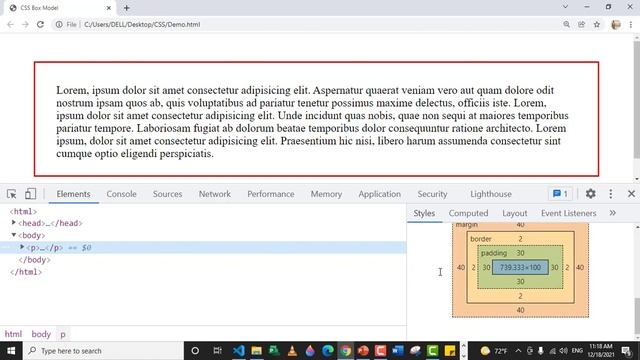
Task: Open the DevTools more options menu
Action: [611, 194]
